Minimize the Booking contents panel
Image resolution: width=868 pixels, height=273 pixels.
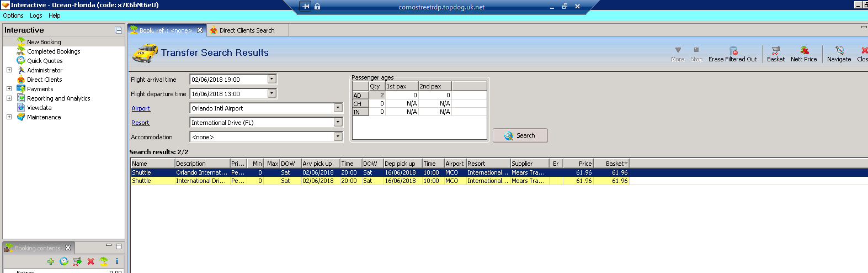109,246
